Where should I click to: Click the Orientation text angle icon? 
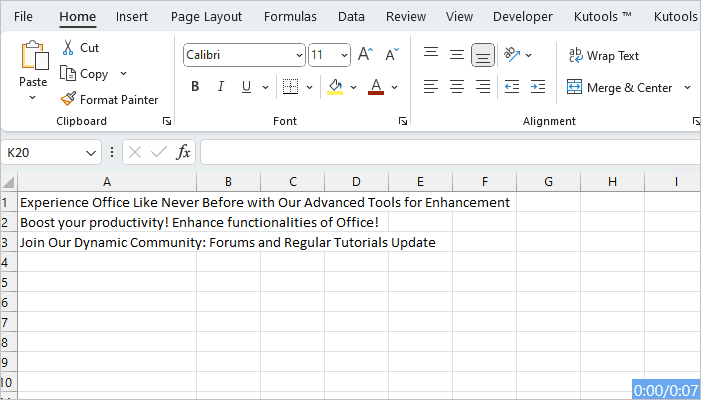(x=512, y=55)
